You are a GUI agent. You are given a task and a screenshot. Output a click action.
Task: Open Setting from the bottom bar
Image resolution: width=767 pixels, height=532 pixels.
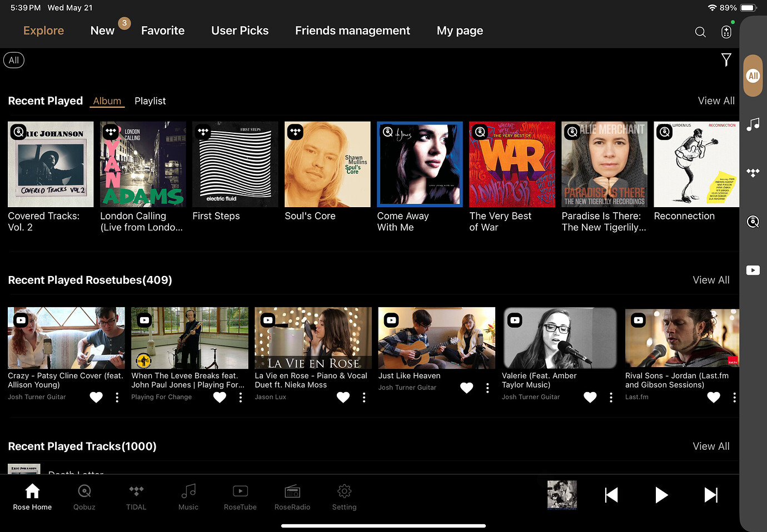tap(344, 496)
